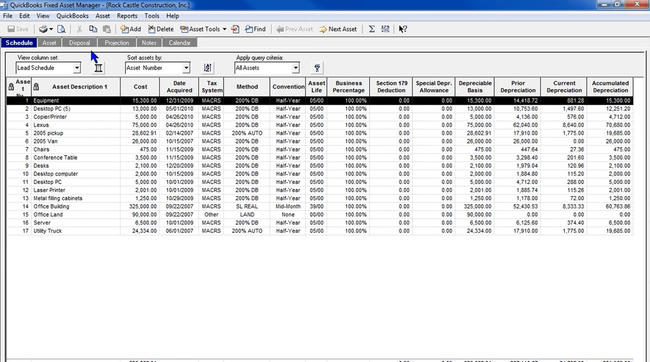The image size is (650, 362).
Task: Click the Prior Depreciation column header
Action: [x=518, y=87]
